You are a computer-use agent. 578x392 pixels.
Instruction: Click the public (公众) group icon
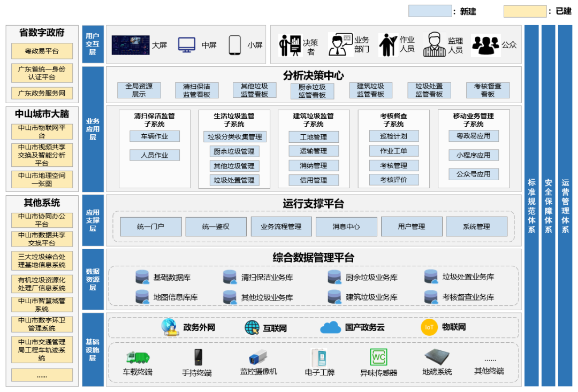pyautogui.click(x=485, y=45)
